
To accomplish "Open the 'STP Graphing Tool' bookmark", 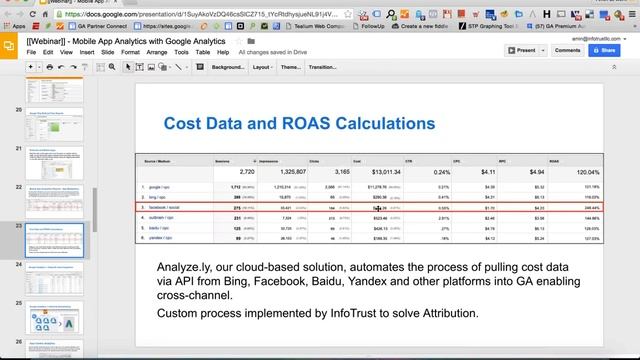I will pos(489,26).
